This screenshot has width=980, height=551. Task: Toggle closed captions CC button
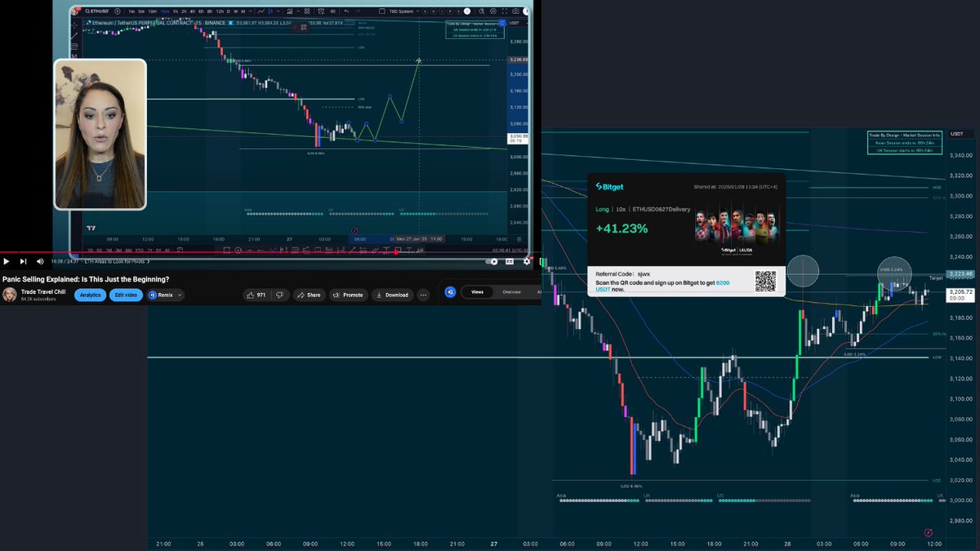click(510, 261)
